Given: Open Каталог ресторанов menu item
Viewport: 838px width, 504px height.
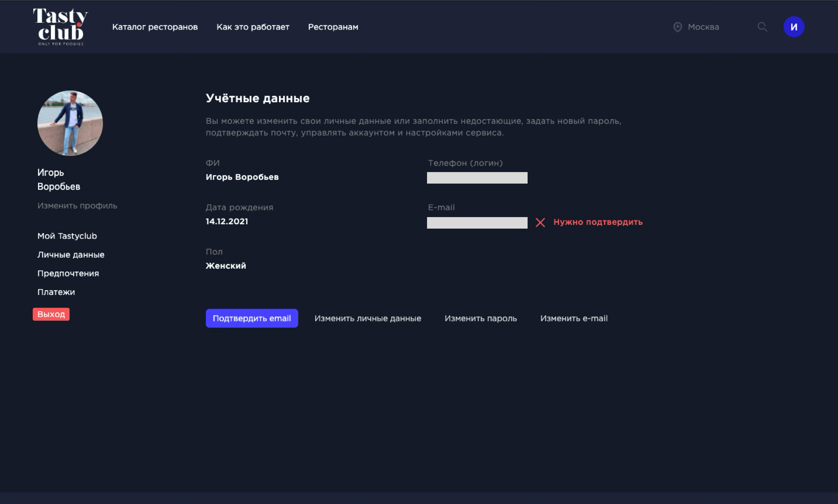Looking at the screenshot, I should (155, 27).
